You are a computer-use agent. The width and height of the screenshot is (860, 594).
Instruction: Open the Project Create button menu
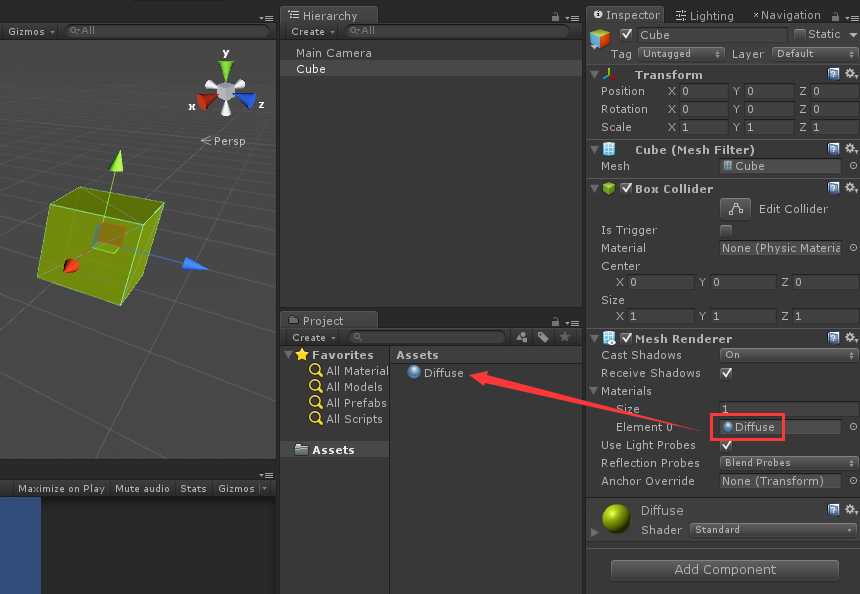tap(314, 337)
